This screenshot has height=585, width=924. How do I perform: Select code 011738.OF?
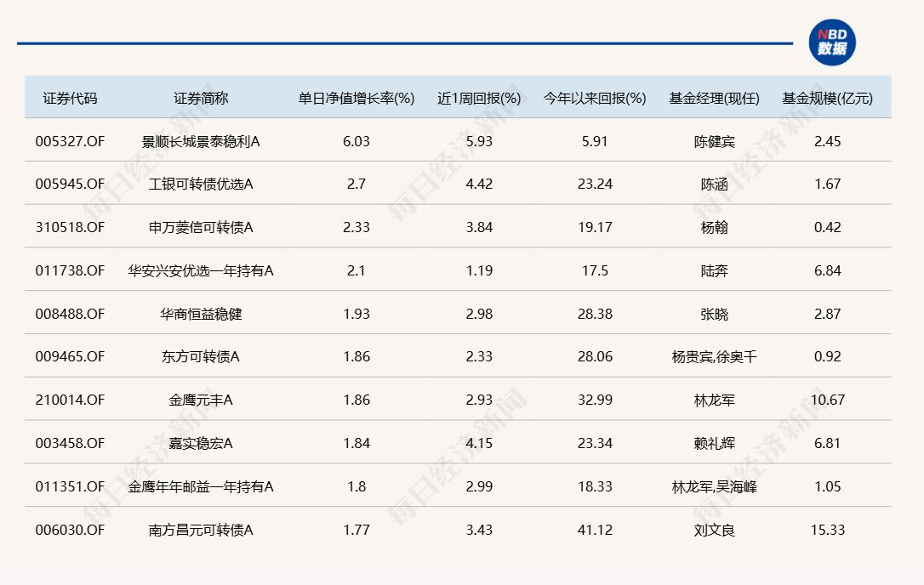tap(70, 270)
